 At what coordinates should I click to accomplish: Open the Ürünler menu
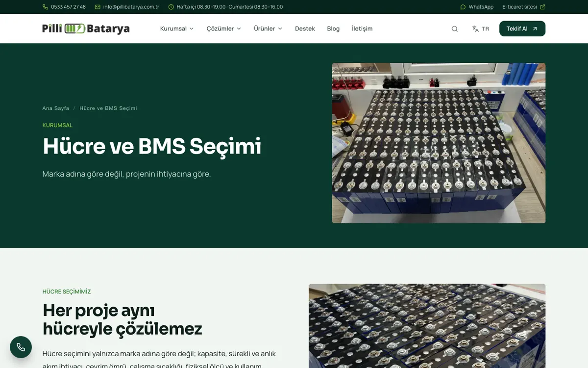point(268,28)
